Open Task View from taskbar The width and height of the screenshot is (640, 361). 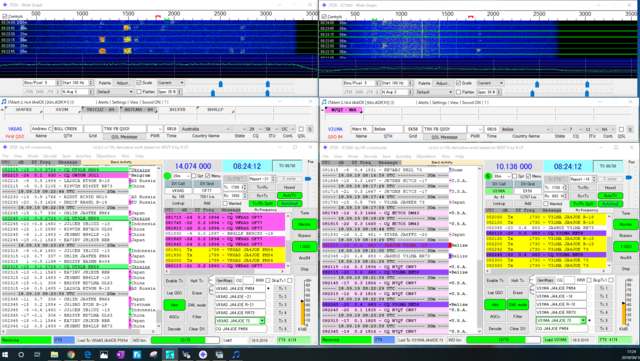[x=37, y=354]
